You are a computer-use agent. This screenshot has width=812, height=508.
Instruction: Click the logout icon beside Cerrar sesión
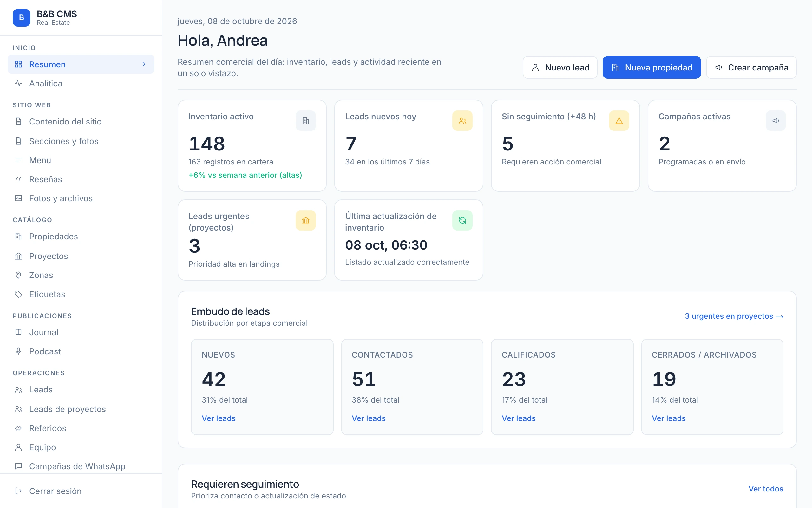pos(18,491)
